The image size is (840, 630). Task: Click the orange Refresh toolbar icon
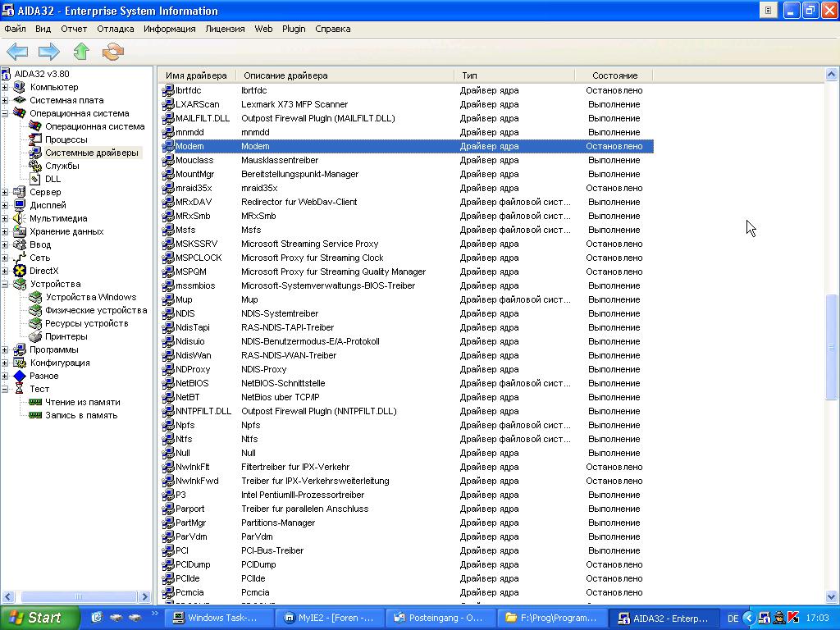point(113,52)
